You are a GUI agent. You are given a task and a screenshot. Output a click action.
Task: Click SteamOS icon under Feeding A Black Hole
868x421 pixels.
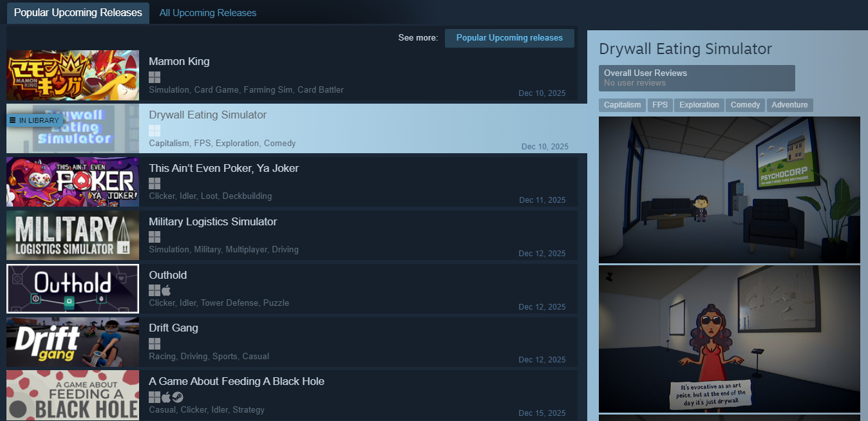[x=178, y=397]
